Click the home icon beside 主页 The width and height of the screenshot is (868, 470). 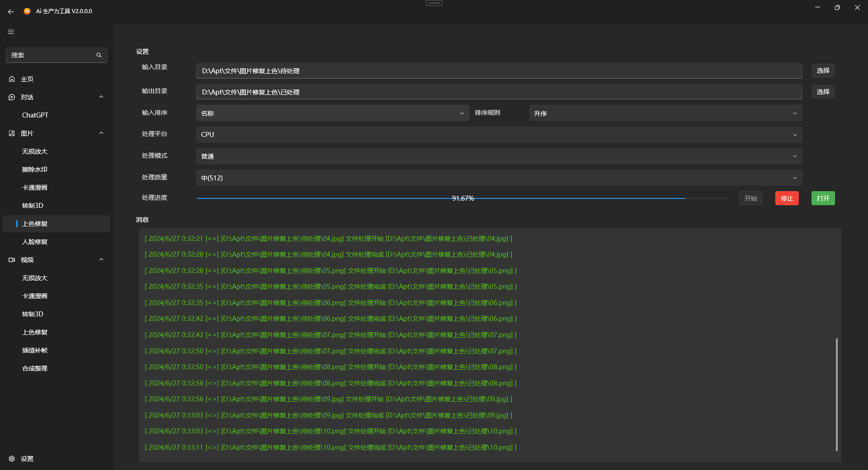[12, 79]
